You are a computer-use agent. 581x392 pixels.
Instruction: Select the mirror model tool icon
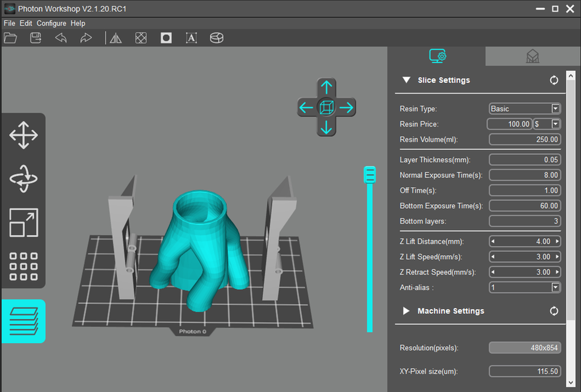click(116, 38)
